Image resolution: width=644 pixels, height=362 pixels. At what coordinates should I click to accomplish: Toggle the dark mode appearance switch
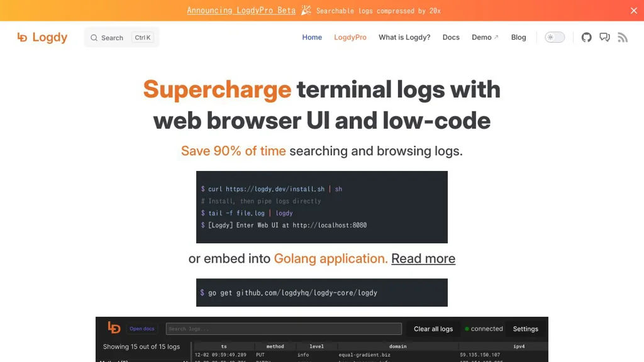[555, 37]
